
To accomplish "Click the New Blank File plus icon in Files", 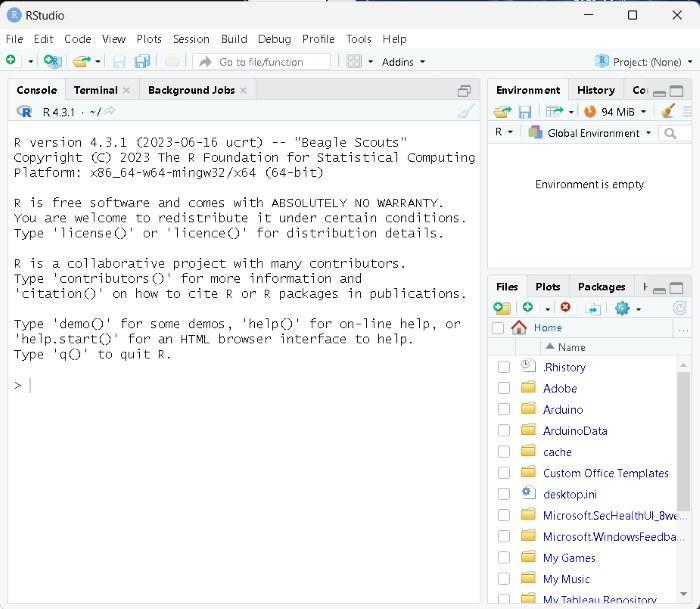I will [528, 307].
